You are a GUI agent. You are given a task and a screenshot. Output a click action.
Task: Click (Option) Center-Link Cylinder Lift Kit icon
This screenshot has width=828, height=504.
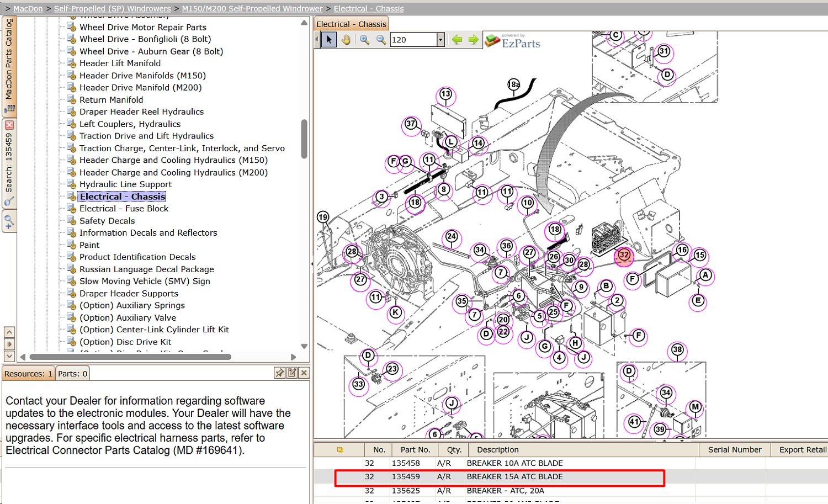tap(72, 330)
